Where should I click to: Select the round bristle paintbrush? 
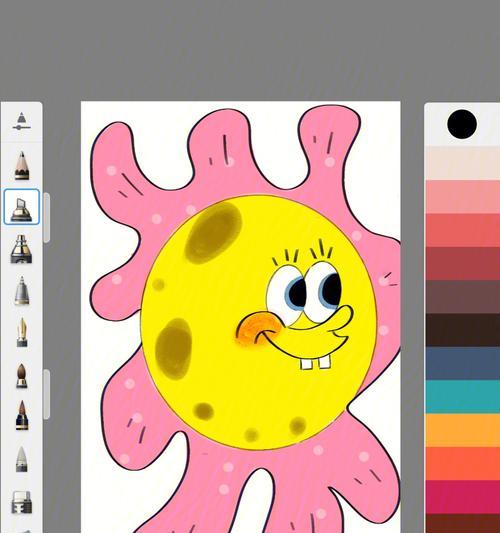click(21, 376)
